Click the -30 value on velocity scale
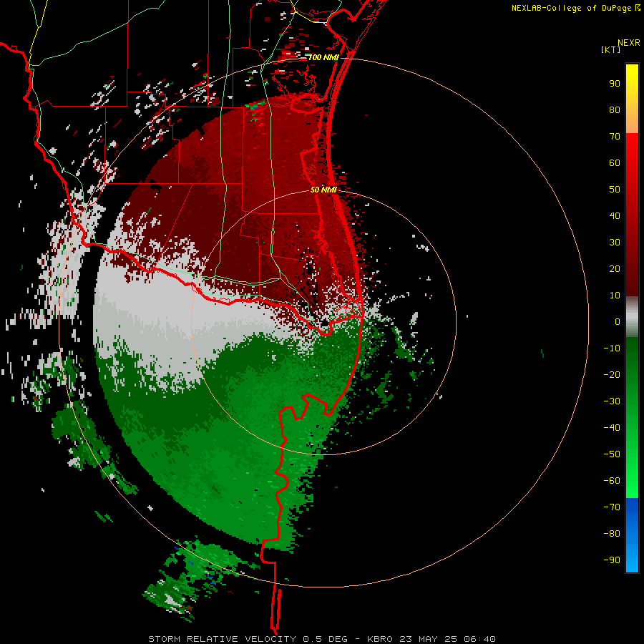Image resolution: width=644 pixels, height=644 pixels. (612, 401)
